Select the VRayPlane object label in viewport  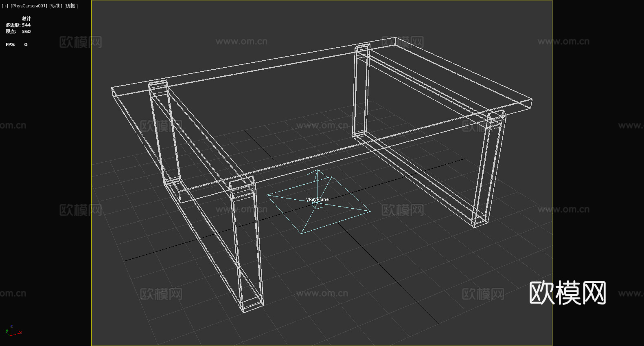click(x=318, y=199)
